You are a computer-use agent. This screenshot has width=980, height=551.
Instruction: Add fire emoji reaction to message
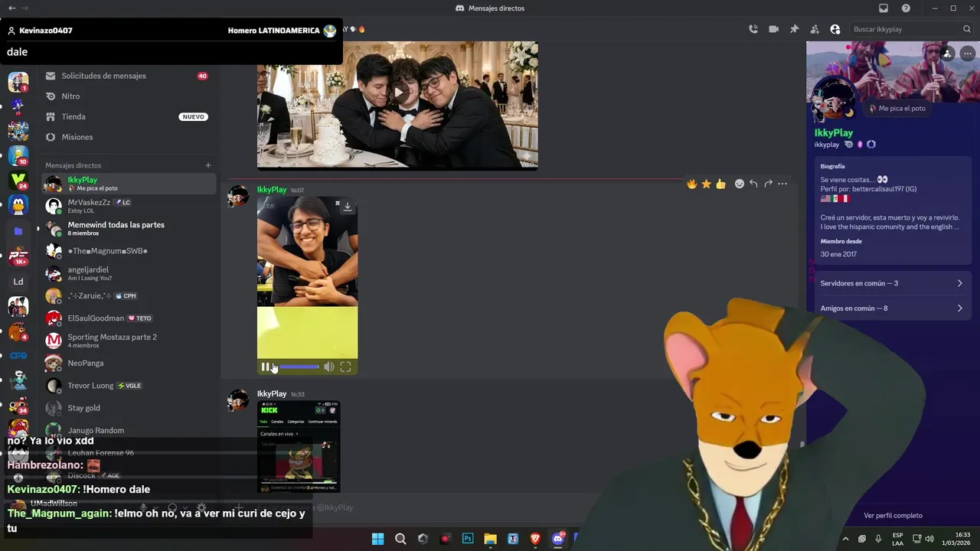point(692,184)
